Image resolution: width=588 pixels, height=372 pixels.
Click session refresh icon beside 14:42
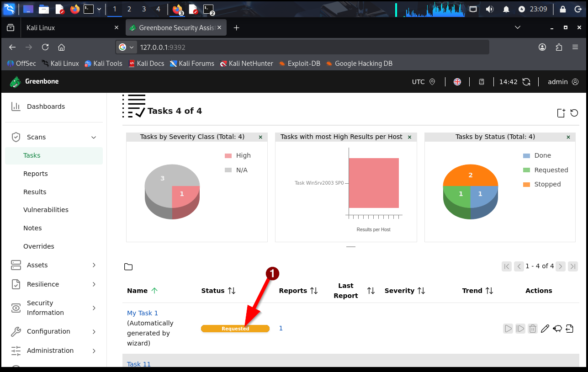click(526, 82)
